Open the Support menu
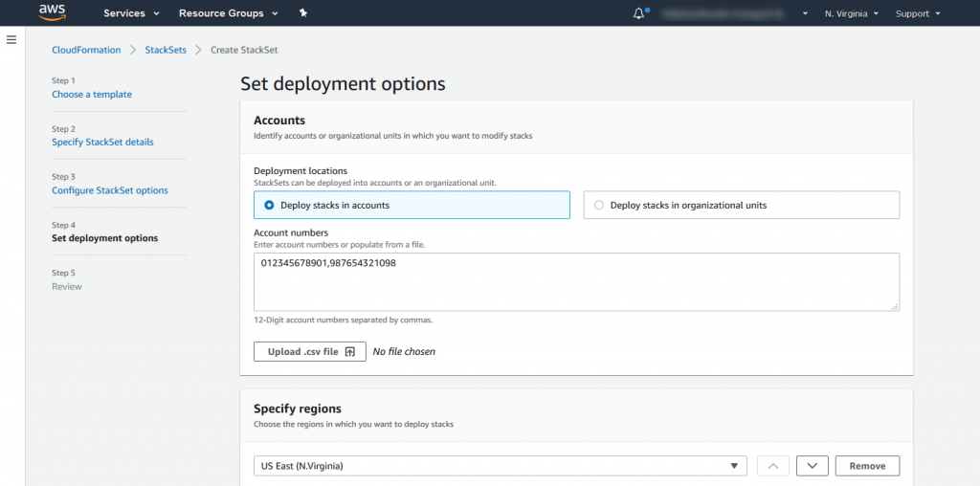 click(x=918, y=13)
